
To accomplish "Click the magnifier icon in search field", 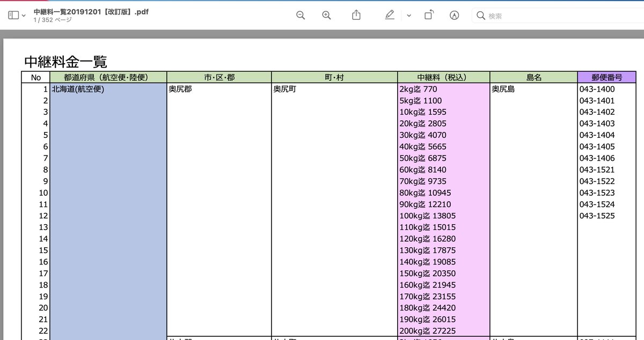I will pos(481,16).
